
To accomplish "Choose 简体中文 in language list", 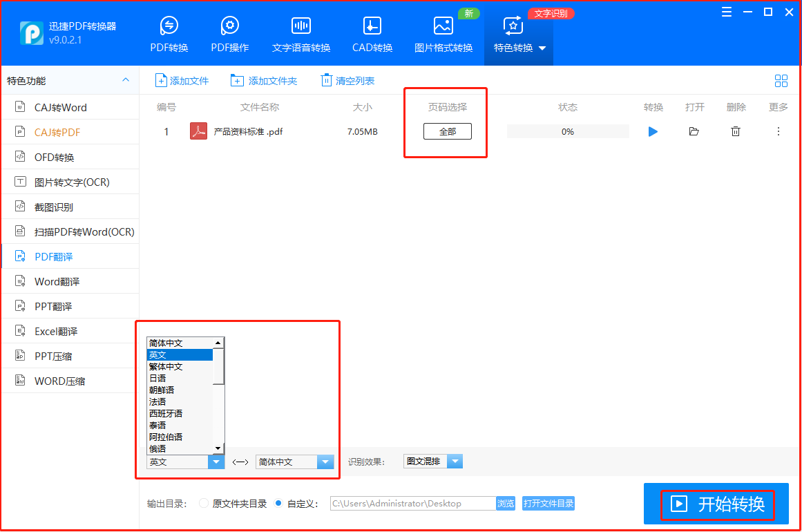I will pos(180,343).
